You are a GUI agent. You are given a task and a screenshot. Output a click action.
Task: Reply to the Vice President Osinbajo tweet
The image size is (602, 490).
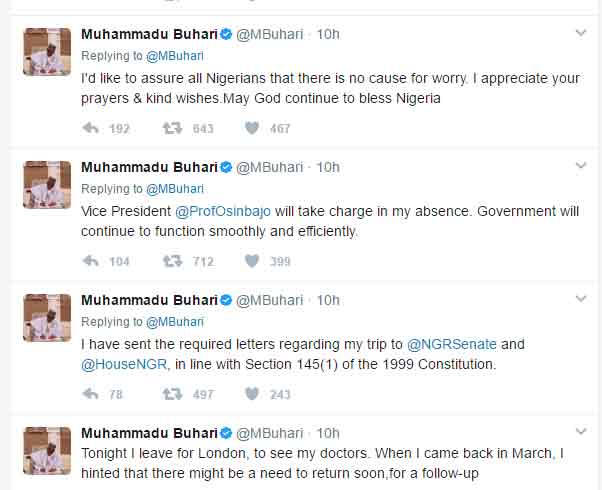[90, 261]
